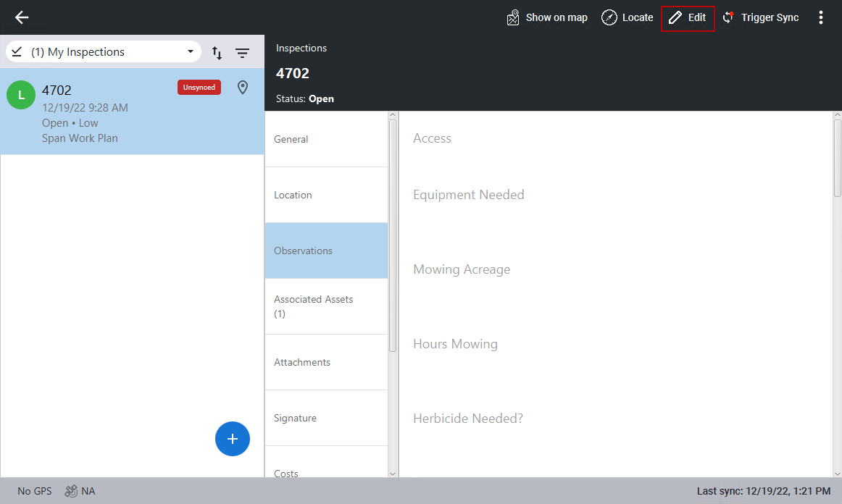The image size is (842, 504).
Task: Expand the My Inspections dropdown
Action: [191, 52]
